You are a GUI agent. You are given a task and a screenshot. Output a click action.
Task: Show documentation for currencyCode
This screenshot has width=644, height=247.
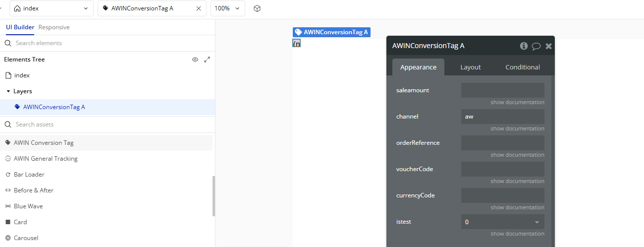(x=517, y=207)
